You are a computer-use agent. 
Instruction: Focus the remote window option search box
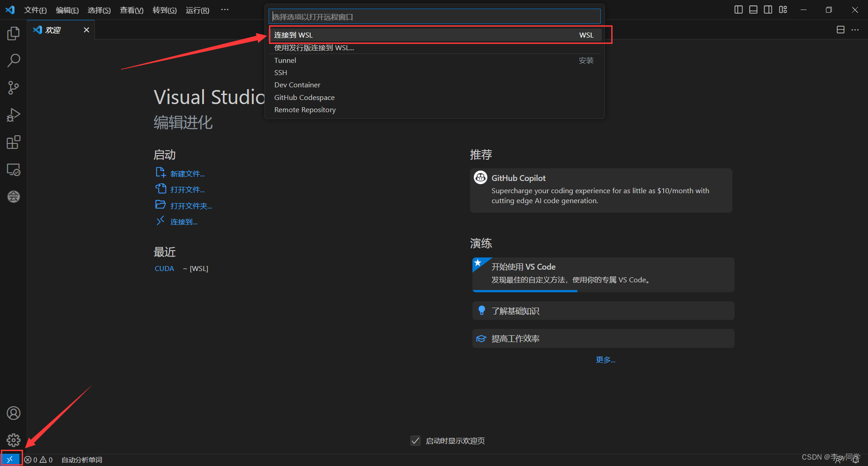point(434,17)
